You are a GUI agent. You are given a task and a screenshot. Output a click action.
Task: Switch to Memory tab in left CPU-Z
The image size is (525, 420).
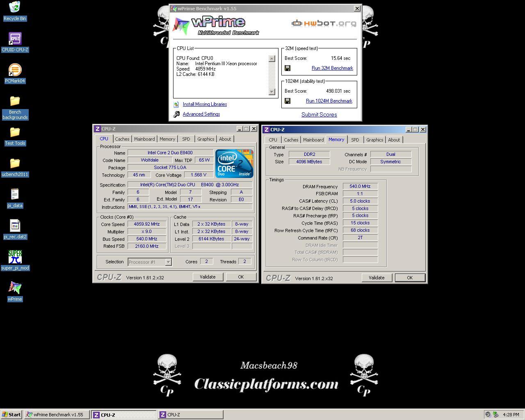point(167,139)
